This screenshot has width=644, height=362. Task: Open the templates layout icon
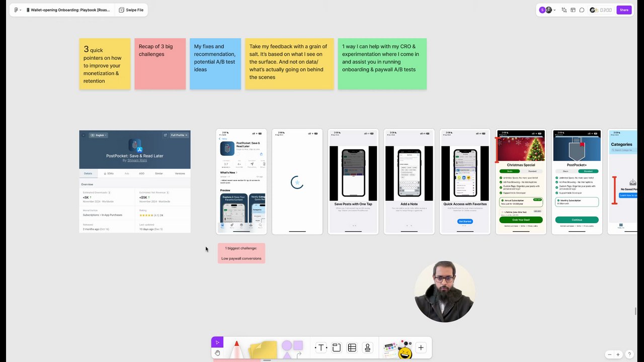tap(573, 10)
